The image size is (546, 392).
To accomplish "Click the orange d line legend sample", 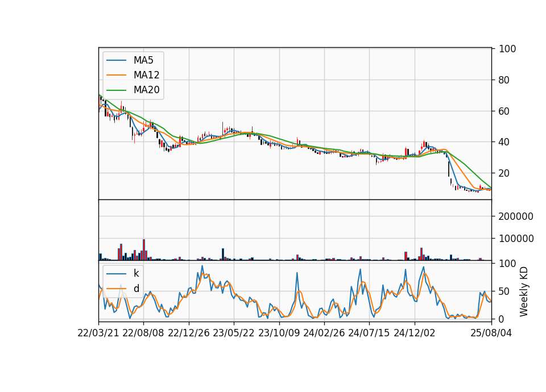I will [x=116, y=289].
